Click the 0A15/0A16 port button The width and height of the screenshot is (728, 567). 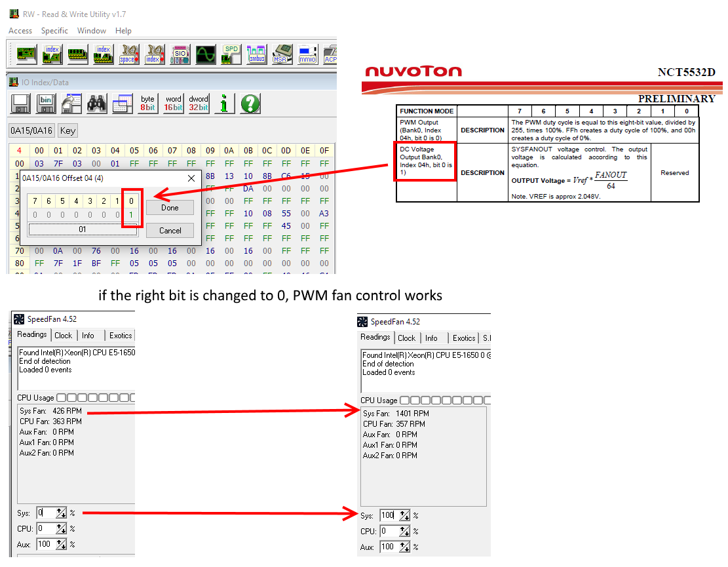31,130
